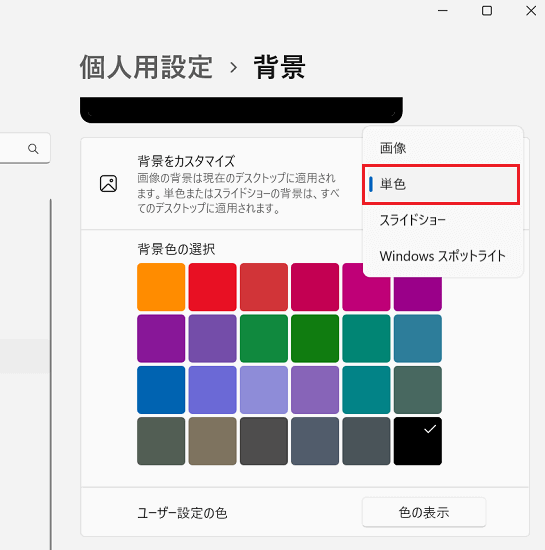Viewport: 545px width, 550px height.
Task: Click the search magnifier icon
Action: [x=33, y=149]
